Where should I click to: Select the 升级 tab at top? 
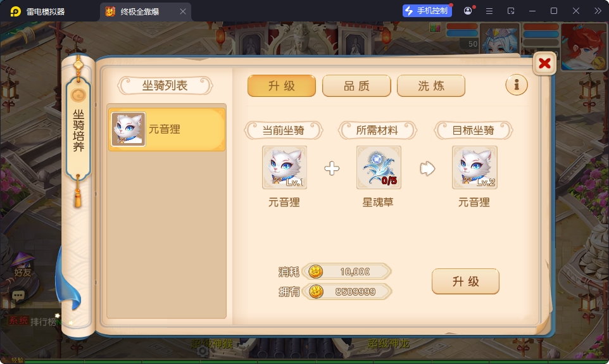(282, 86)
